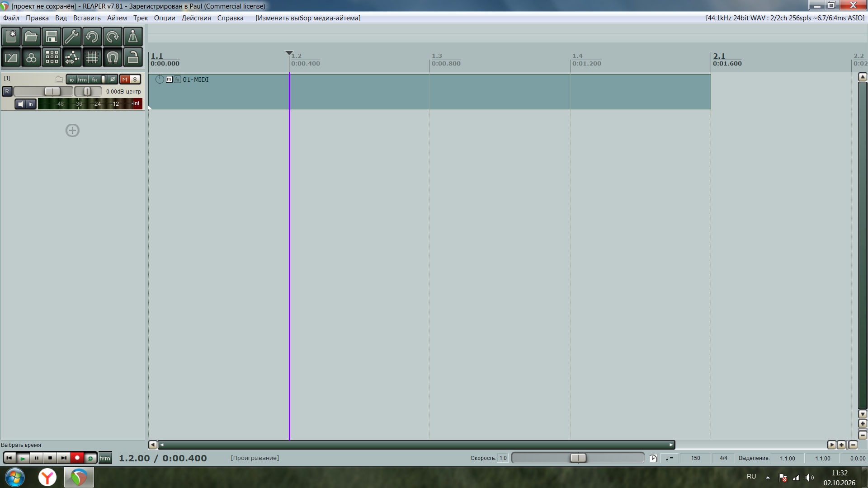Click playback speed slider
Image resolution: width=868 pixels, height=488 pixels.
pos(578,458)
